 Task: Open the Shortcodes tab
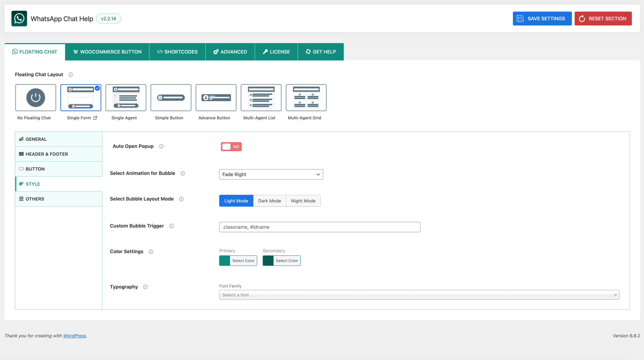point(177,52)
